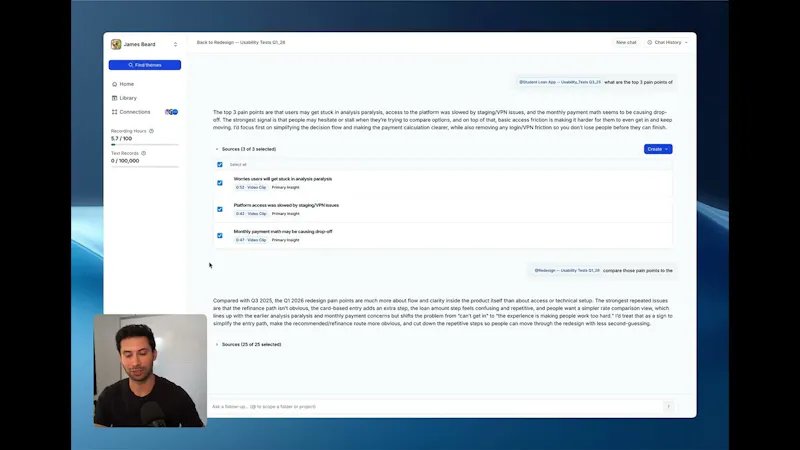The width and height of the screenshot is (800, 450).
Task: Open Home in the sidebar
Action: [x=123, y=84]
